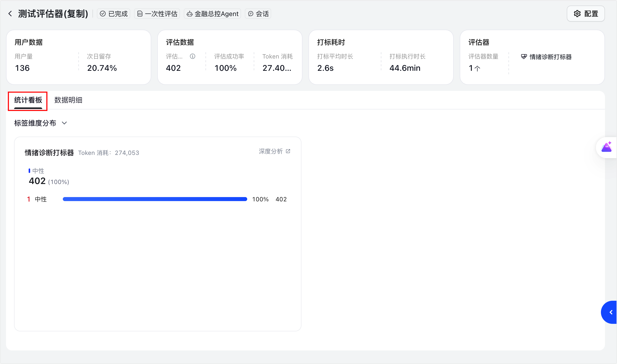
Task: Open the 标签维度分布 dropdown
Action: pos(41,123)
